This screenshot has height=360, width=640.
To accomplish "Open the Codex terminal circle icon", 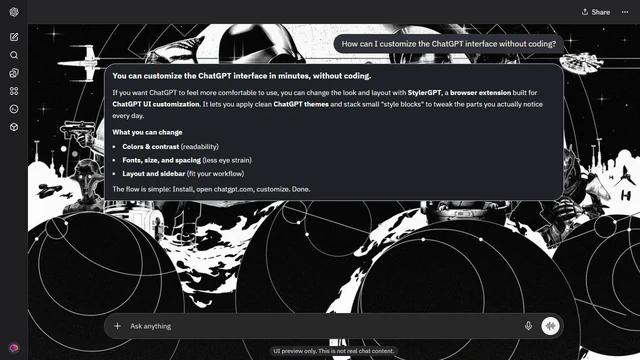I will (14, 109).
